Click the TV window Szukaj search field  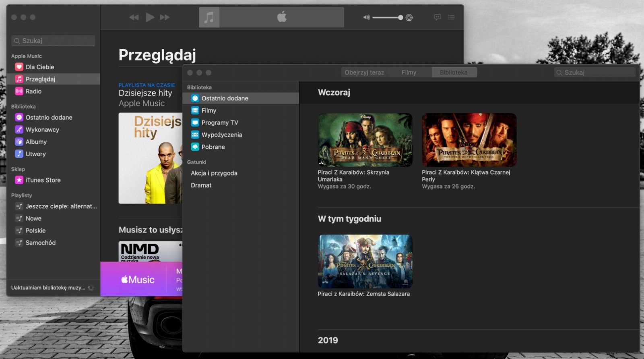point(594,73)
